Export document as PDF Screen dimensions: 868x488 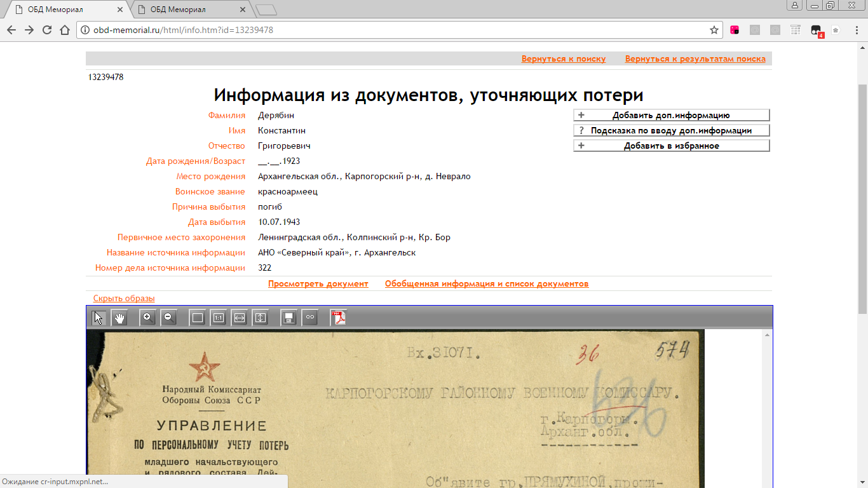(339, 318)
